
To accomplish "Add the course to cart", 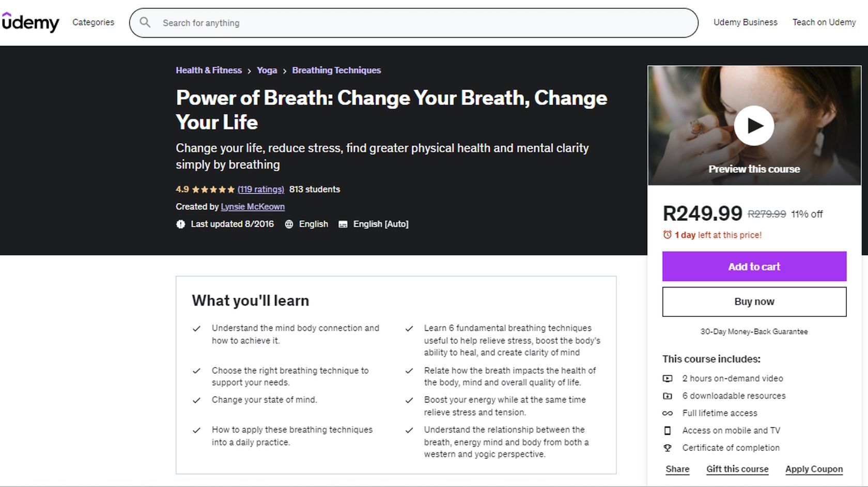I will (754, 266).
